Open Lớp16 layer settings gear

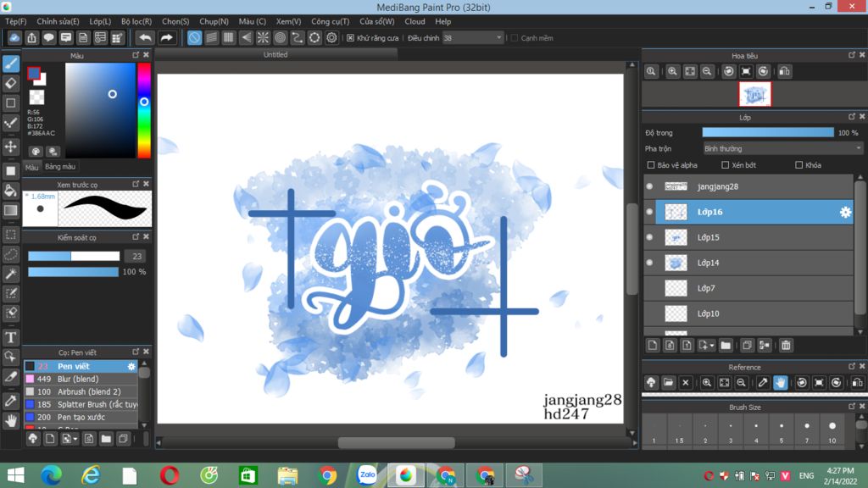pyautogui.click(x=845, y=212)
